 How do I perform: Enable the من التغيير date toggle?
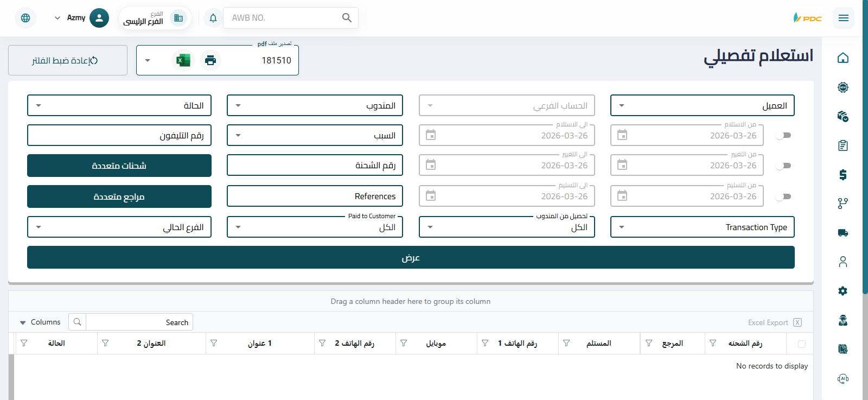(x=783, y=166)
